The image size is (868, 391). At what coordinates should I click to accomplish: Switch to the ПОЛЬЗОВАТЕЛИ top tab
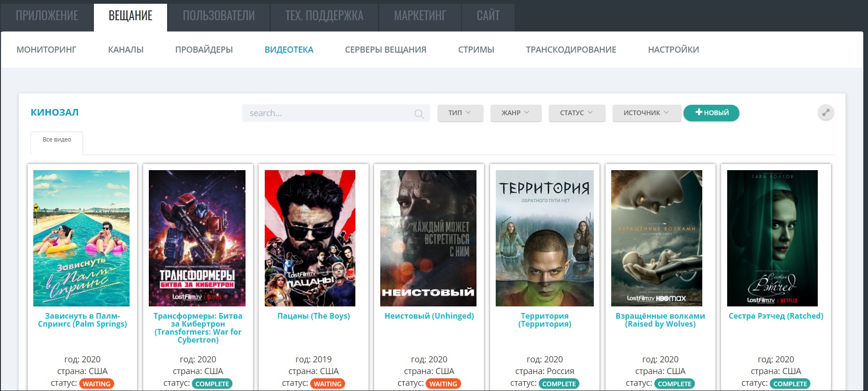219,16
